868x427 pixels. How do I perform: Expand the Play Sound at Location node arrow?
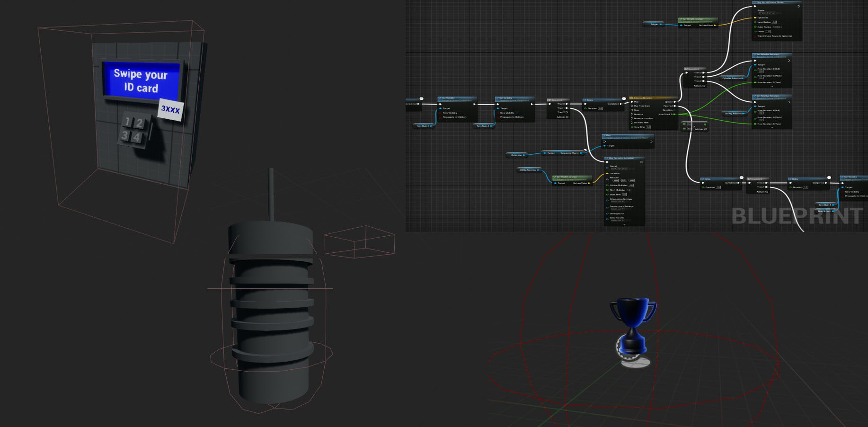tap(624, 224)
